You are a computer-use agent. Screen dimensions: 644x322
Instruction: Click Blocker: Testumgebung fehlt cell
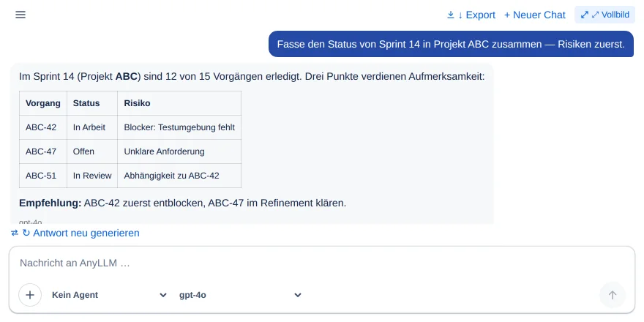coord(179,127)
